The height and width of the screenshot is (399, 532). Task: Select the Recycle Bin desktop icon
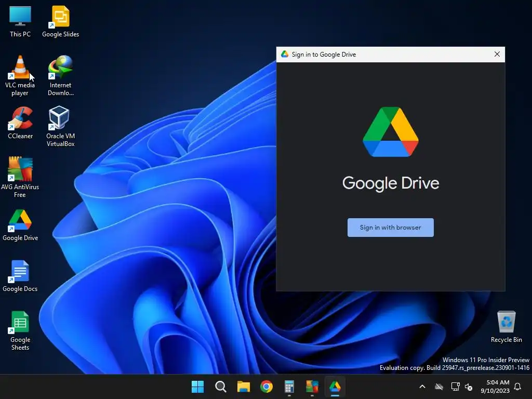tap(506, 327)
